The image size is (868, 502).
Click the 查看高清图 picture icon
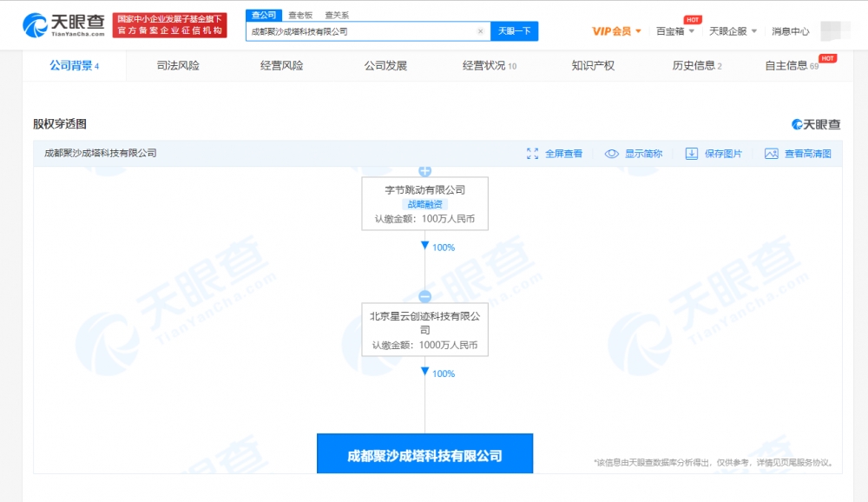771,154
